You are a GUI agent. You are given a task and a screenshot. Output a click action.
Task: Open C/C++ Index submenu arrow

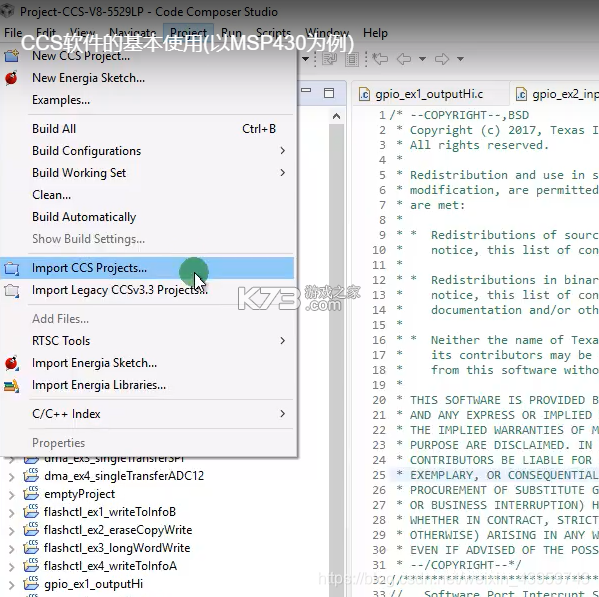pos(282,414)
